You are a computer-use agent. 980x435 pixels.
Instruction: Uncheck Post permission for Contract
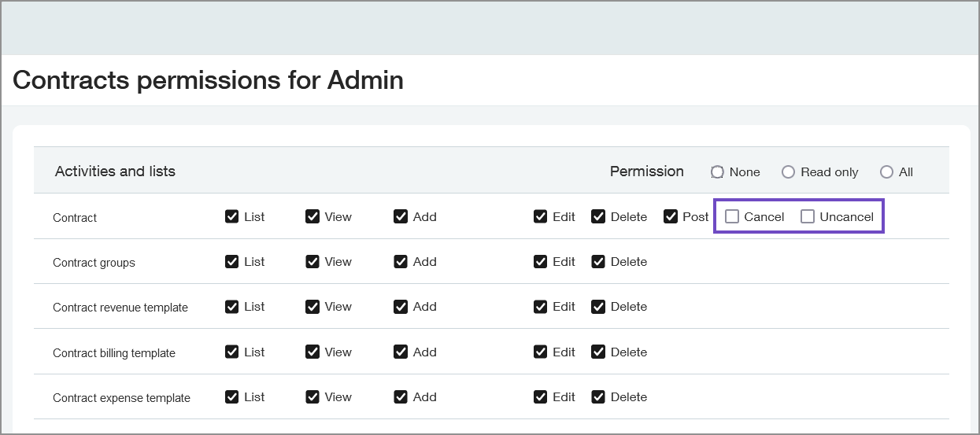point(671,216)
